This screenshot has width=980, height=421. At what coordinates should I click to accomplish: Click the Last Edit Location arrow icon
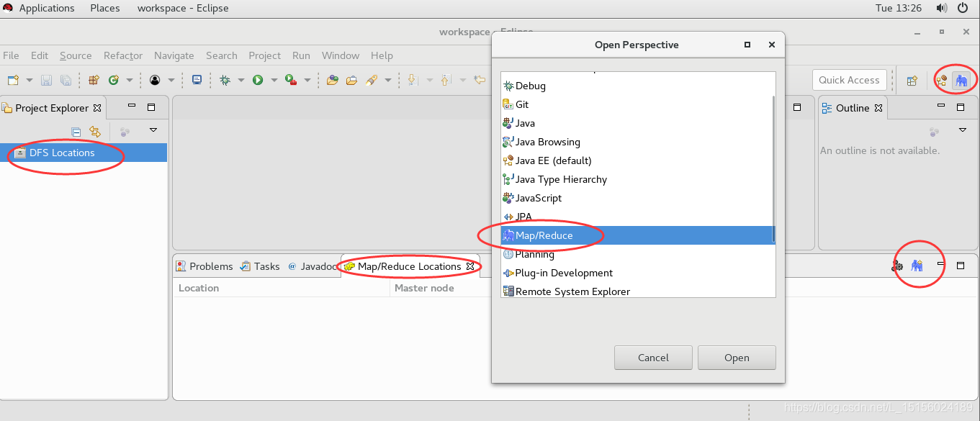coord(479,81)
